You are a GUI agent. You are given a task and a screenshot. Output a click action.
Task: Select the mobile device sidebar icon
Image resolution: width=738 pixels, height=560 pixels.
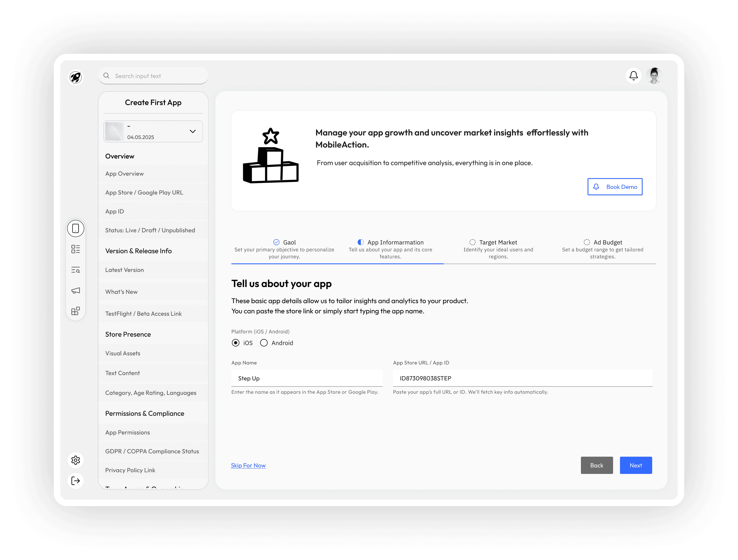click(76, 229)
